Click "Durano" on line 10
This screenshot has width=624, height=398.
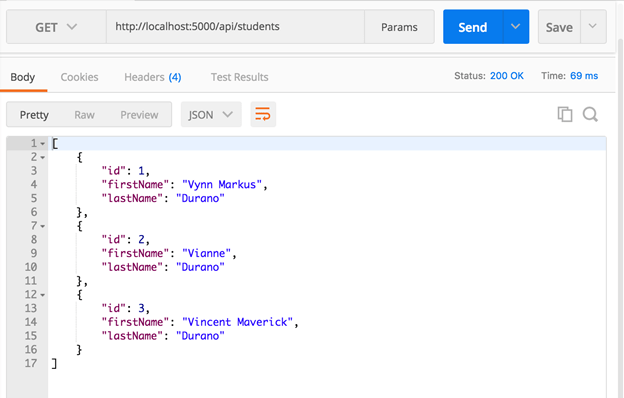[x=200, y=267]
